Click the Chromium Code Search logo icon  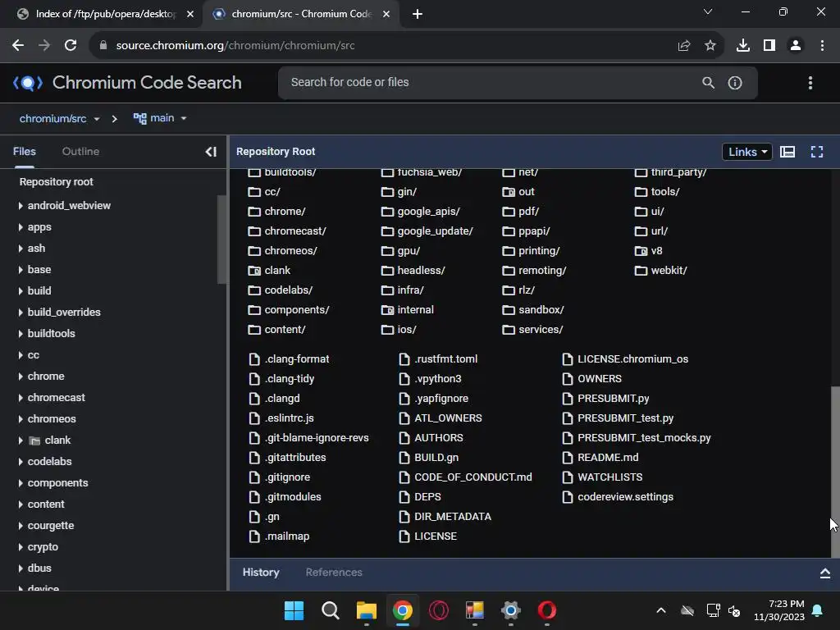click(x=28, y=83)
